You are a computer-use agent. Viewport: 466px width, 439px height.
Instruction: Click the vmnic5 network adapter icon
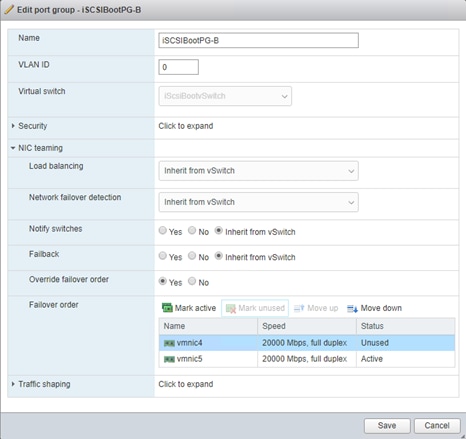click(x=169, y=359)
